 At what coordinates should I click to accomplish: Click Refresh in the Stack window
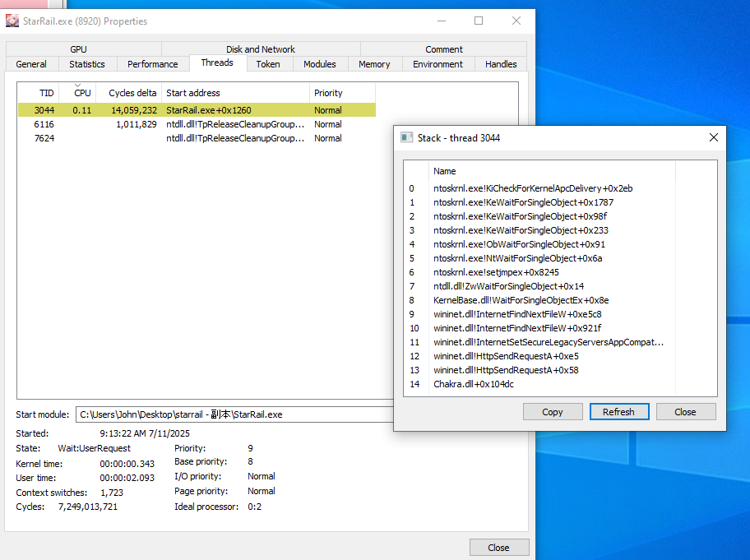coord(619,412)
